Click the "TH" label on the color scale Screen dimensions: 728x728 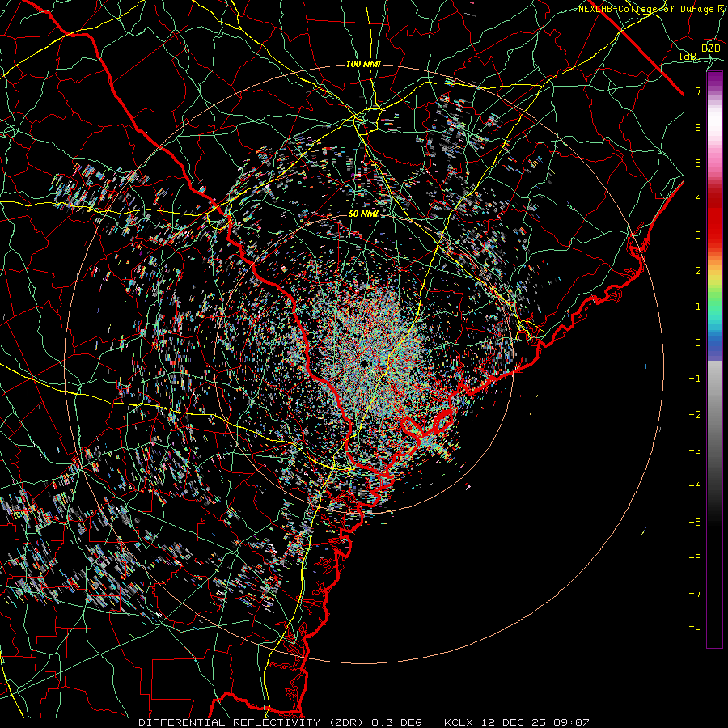(x=695, y=630)
